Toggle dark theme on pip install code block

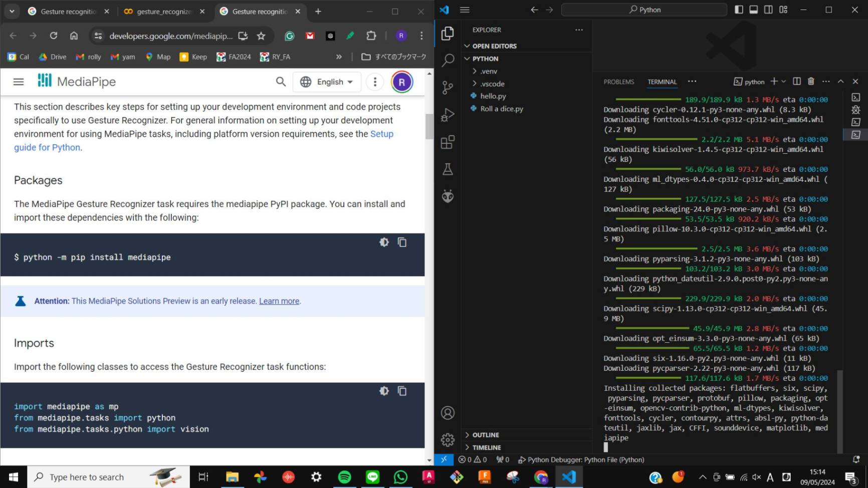click(384, 242)
